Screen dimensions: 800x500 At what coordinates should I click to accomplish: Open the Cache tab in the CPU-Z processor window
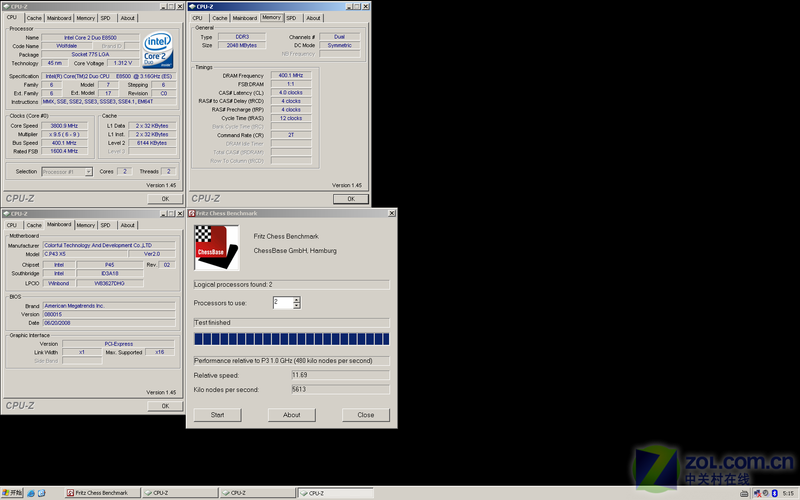(x=34, y=18)
